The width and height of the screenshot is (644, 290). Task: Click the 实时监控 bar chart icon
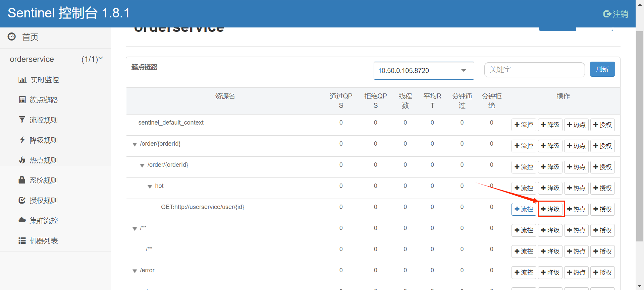22,80
